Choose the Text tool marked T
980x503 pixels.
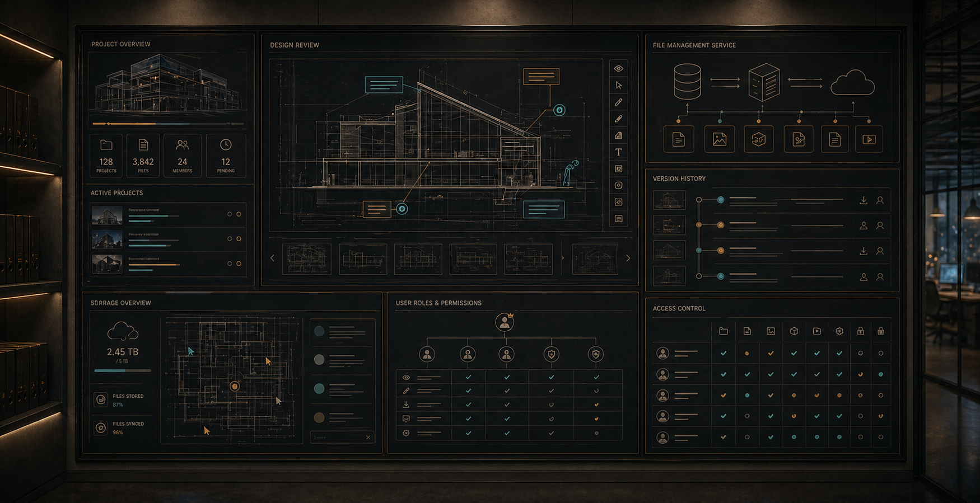click(x=618, y=152)
